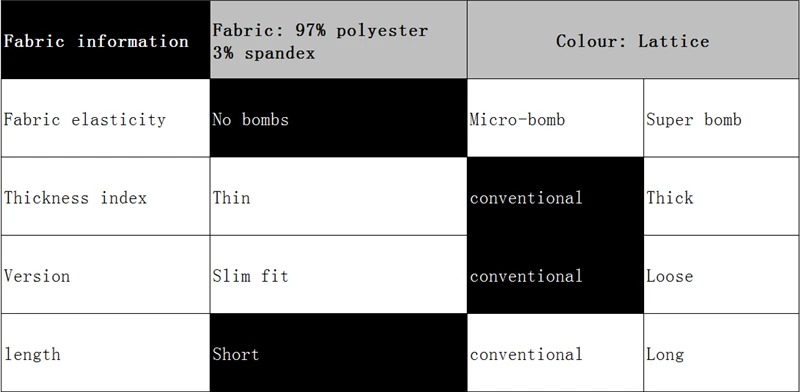Click the 'Thick' cell
This screenshot has width=800, height=392.
721,197
